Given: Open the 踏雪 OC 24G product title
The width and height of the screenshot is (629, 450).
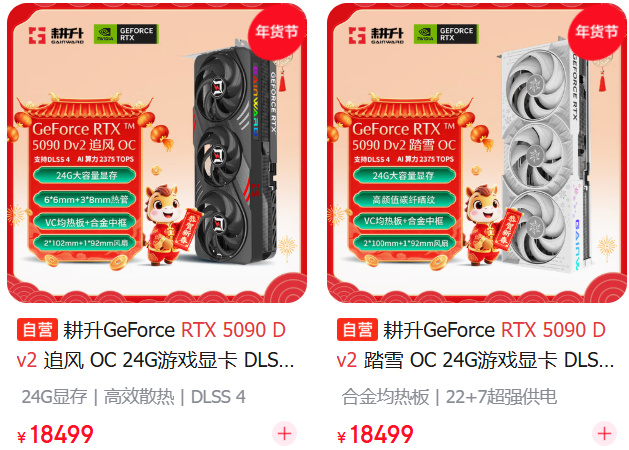Looking at the screenshot, I should click(x=476, y=345).
